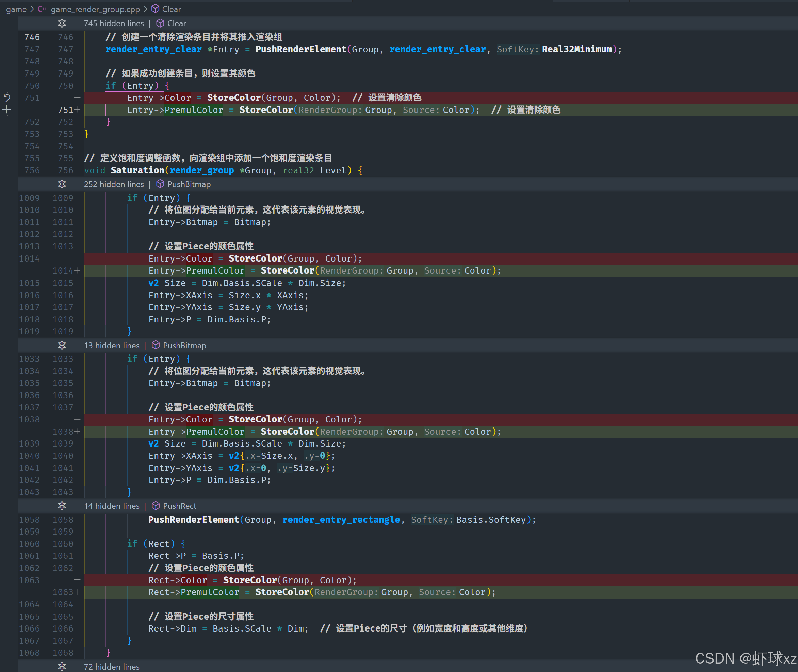Click the minus marker on deleted line 1063

pos(77,580)
